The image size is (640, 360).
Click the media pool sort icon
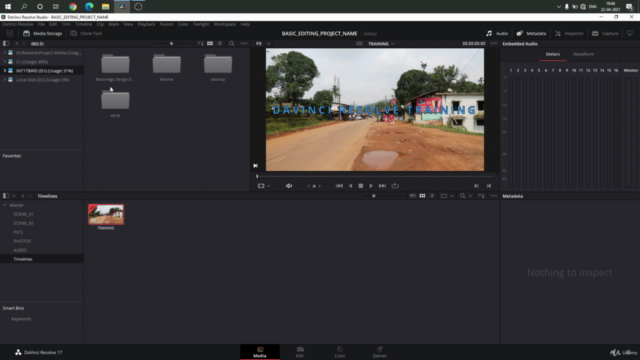[481, 196]
